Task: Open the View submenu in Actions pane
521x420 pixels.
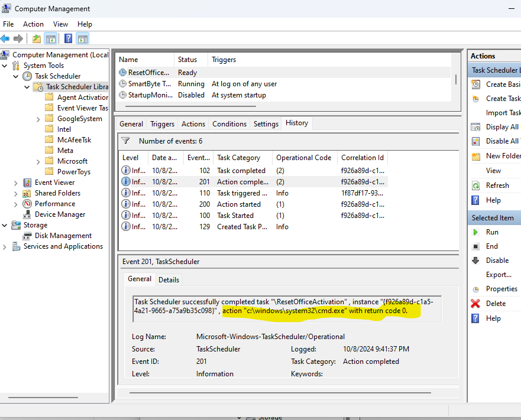Action: tap(493, 171)
